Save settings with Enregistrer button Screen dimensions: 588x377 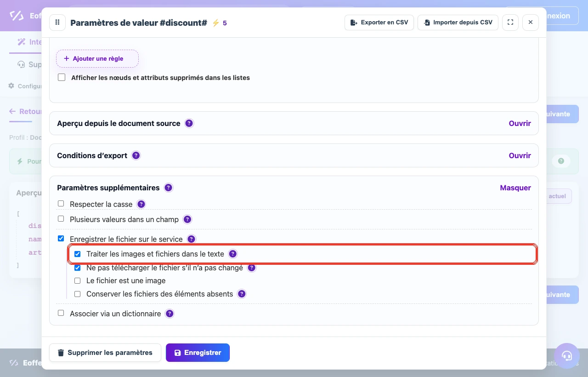[198, 353]
